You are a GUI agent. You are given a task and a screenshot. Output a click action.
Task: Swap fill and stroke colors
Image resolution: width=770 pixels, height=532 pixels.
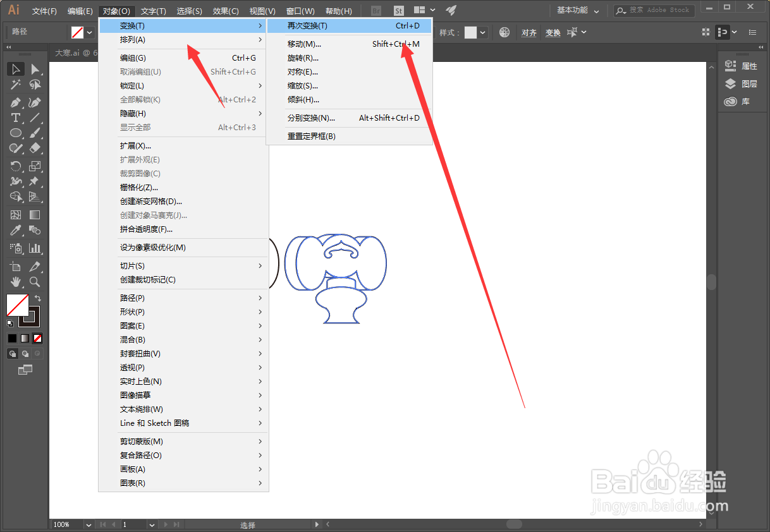click(38, 298)
